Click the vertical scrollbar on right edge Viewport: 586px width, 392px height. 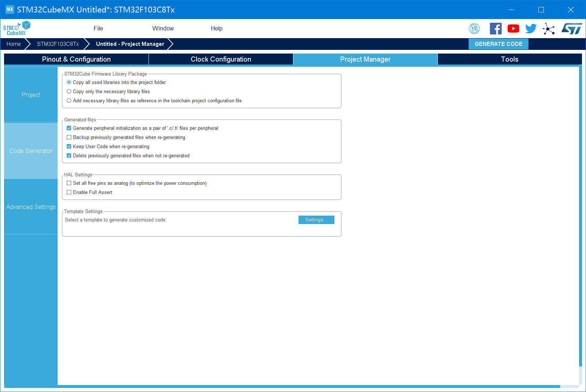580,216
